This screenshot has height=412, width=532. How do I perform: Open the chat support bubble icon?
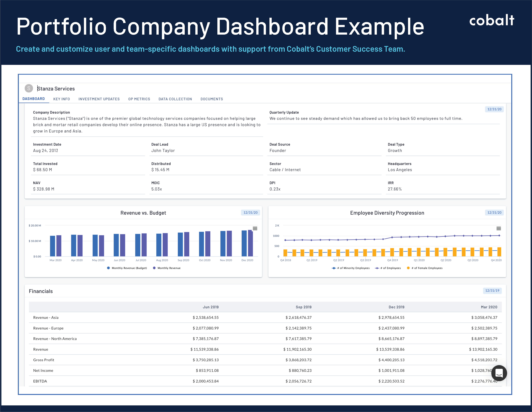coord(499,373)
